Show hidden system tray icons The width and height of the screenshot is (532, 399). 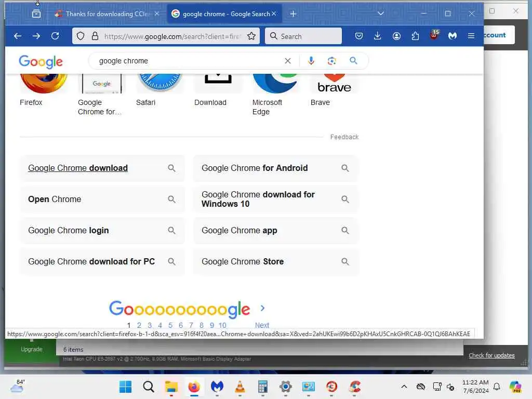click(x=404, y=387)
